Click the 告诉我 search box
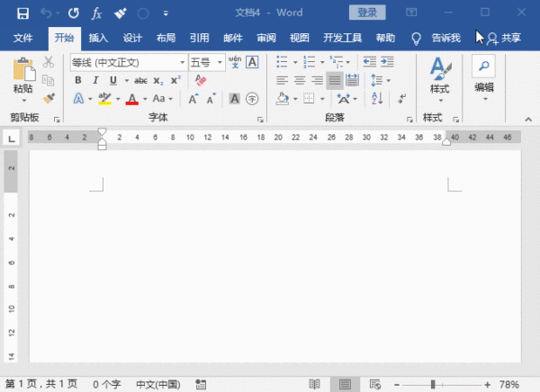The height and width of the screenshot is (392, 540). click(445, 38)
